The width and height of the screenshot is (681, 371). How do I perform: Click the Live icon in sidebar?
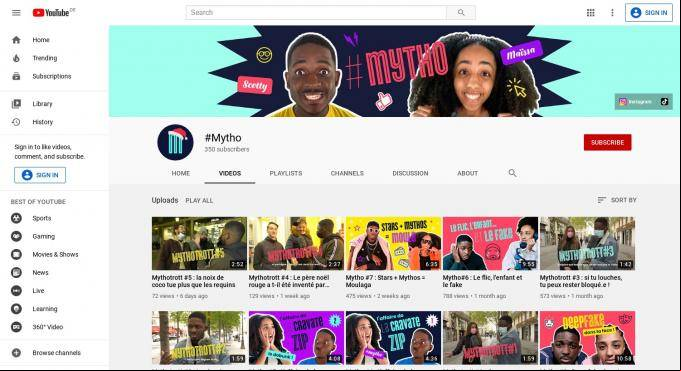[x=16, y=291]
